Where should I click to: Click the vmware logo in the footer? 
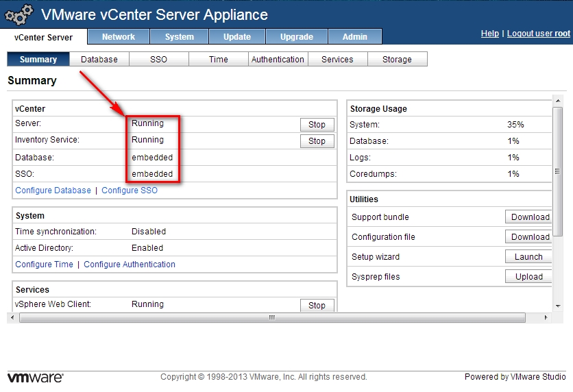pos(36,378)
